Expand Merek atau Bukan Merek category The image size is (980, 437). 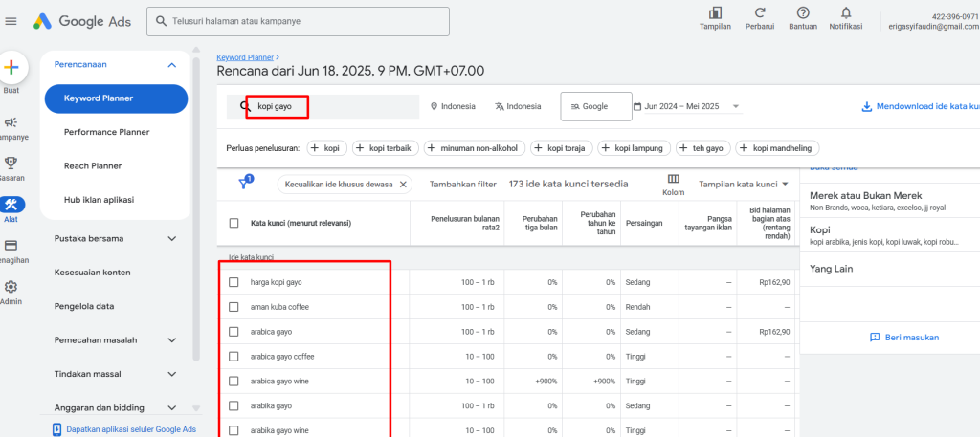[x=890, y=201]
